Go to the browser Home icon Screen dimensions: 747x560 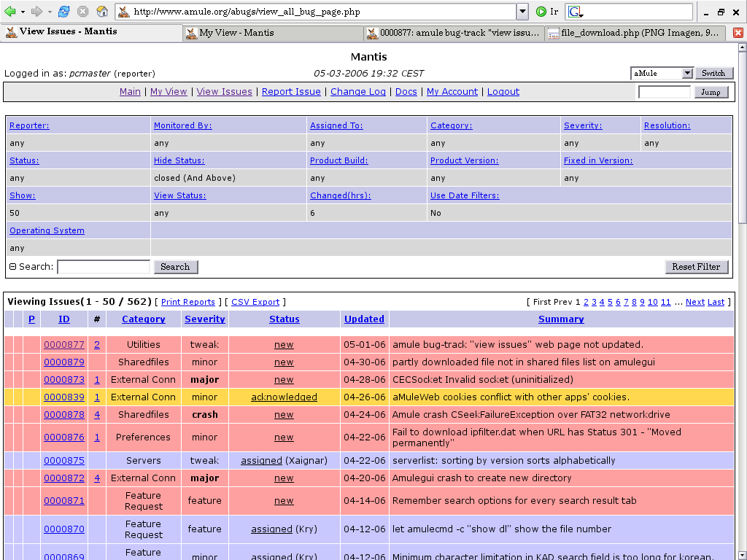pos(102,12)
